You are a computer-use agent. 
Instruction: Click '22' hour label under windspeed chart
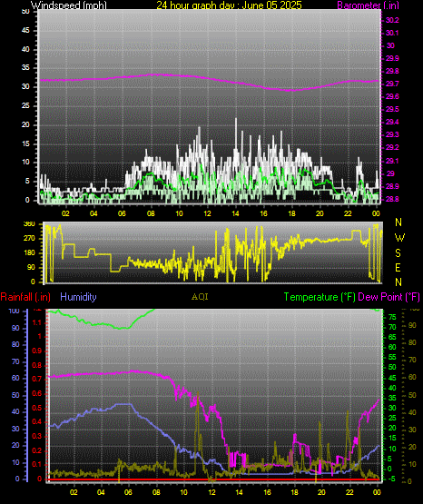click(x=348, y=213)
